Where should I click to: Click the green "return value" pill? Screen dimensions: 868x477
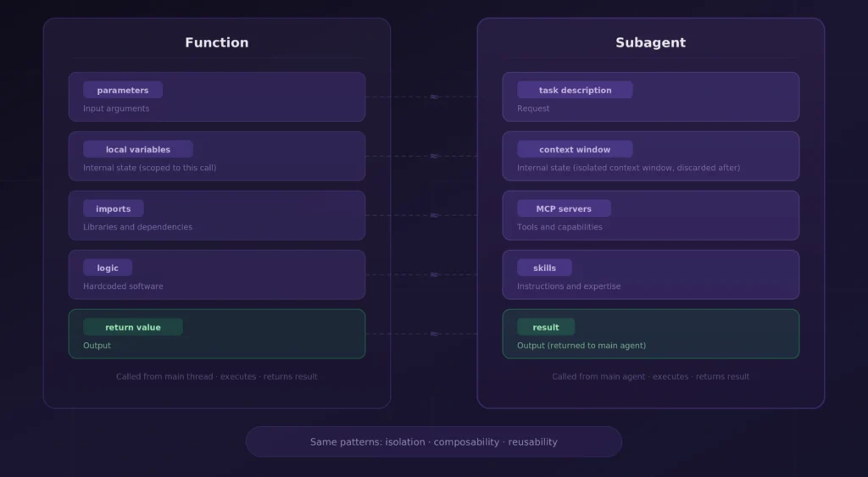click(132, 327)
